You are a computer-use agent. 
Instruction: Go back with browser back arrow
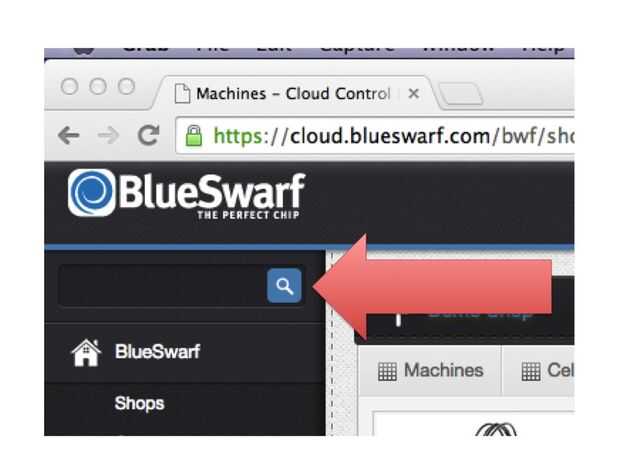pos(69,136)
